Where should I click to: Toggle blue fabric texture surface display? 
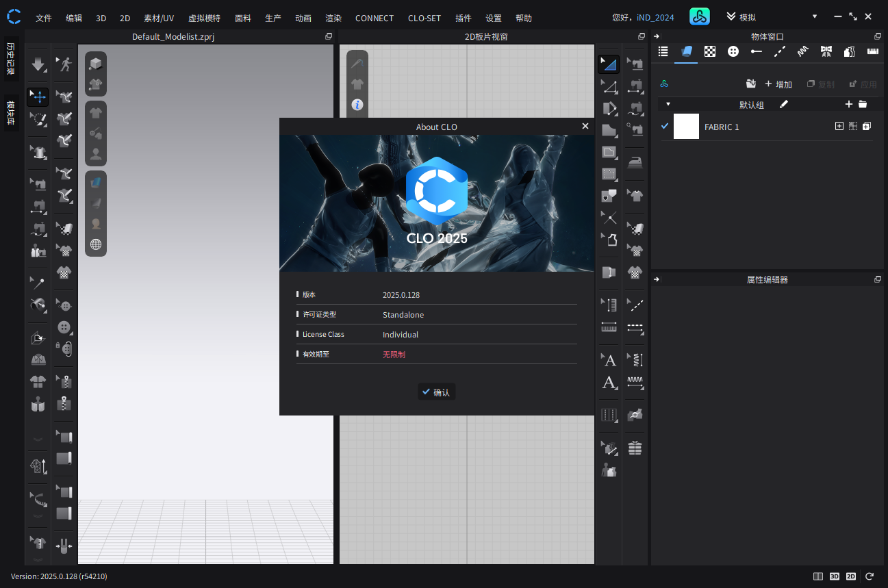(x=96, y=182)
